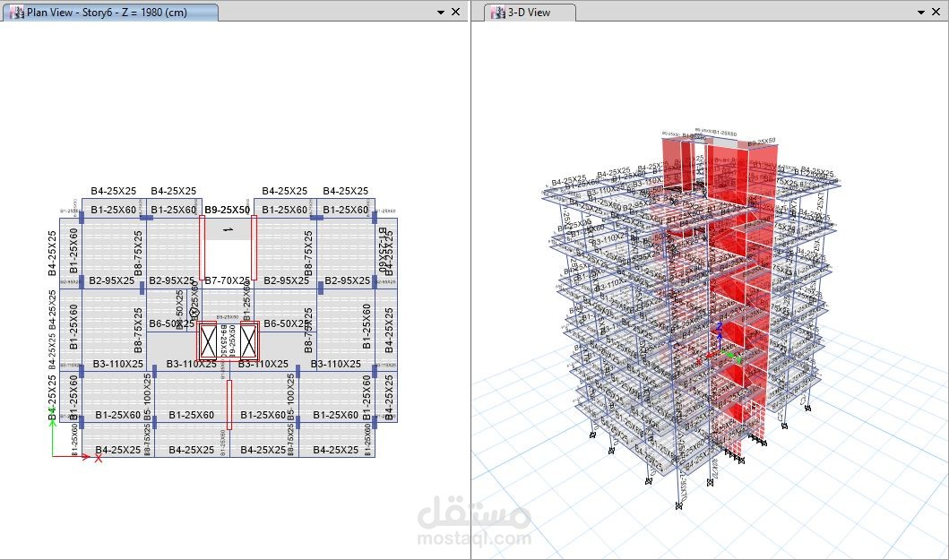The width and height of the screenshot is (949, 560).
Task: Select the Plan View Story6 tab
Action: (x=110, y=13)
